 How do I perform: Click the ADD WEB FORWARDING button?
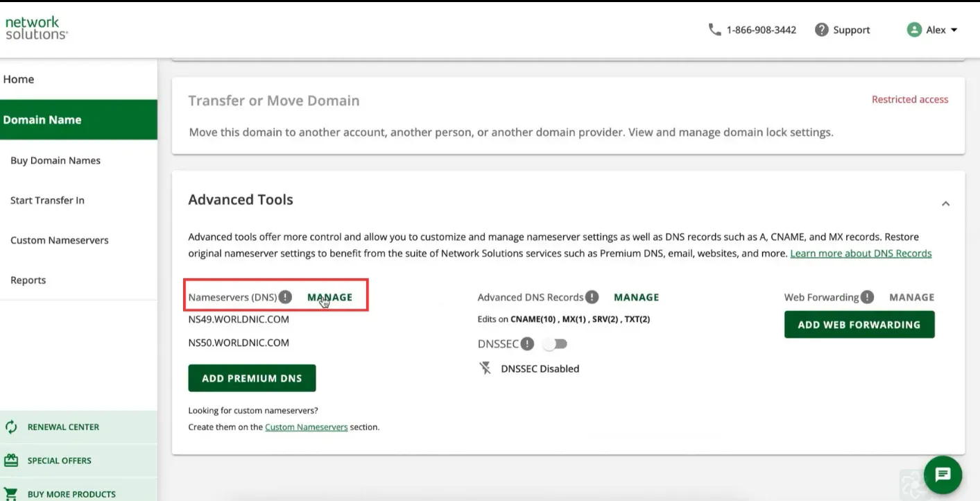pyautogui.click(x=859, y=325)
